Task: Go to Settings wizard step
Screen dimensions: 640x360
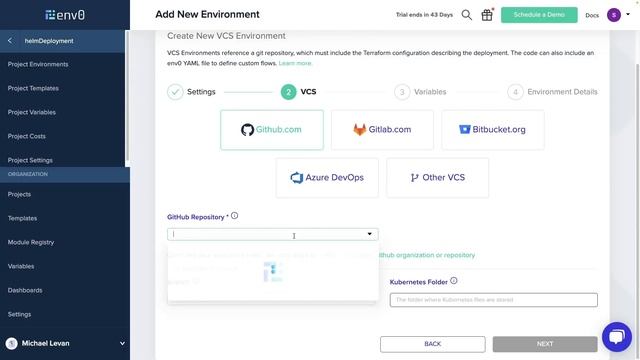Action: click(x=191, y=92)
